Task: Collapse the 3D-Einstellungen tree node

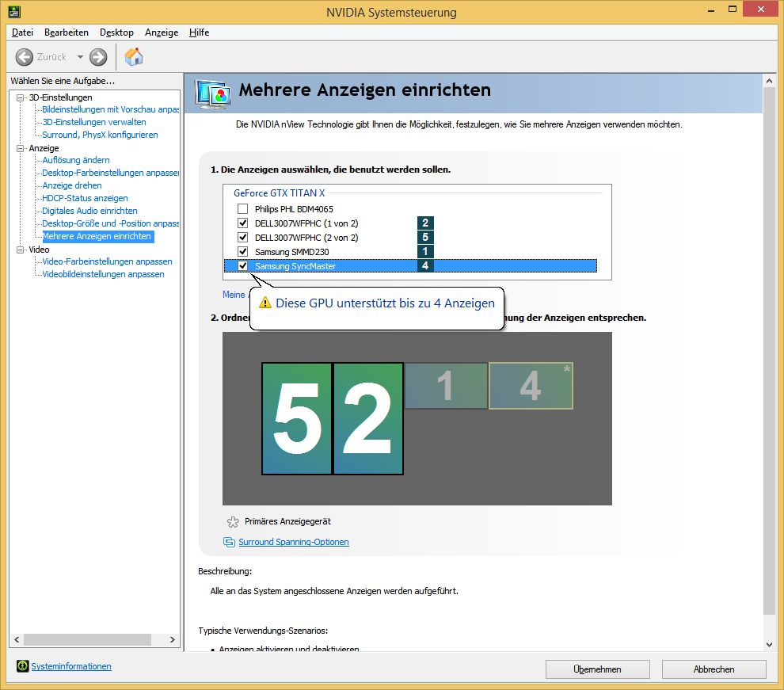Action: click(20, 97)
